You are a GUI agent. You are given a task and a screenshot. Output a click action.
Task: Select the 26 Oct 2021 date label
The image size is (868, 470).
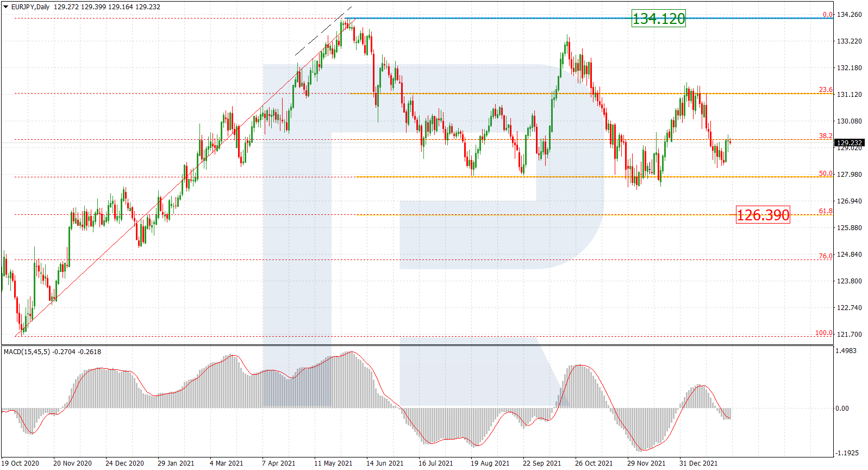pyautogui.click(x=594, y=463)
